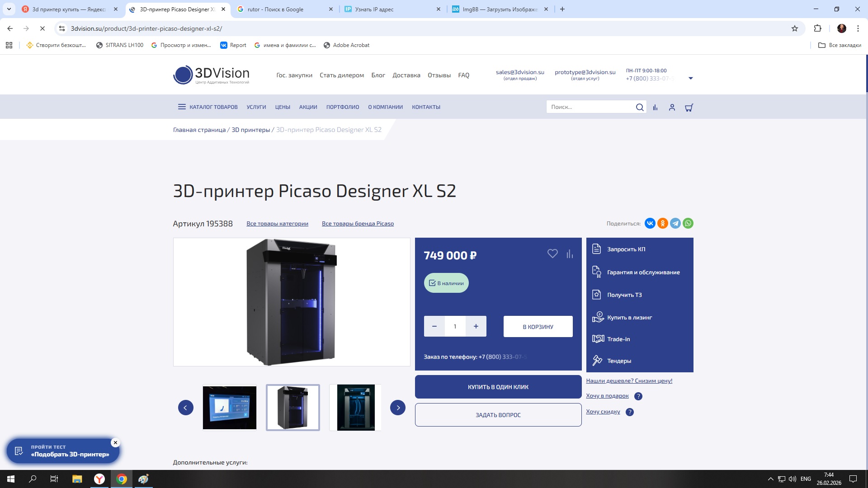The height and width of the screenshot is (488, 868).
Task: Increase quantity with plus button
Action: click(x=476, y=326)
